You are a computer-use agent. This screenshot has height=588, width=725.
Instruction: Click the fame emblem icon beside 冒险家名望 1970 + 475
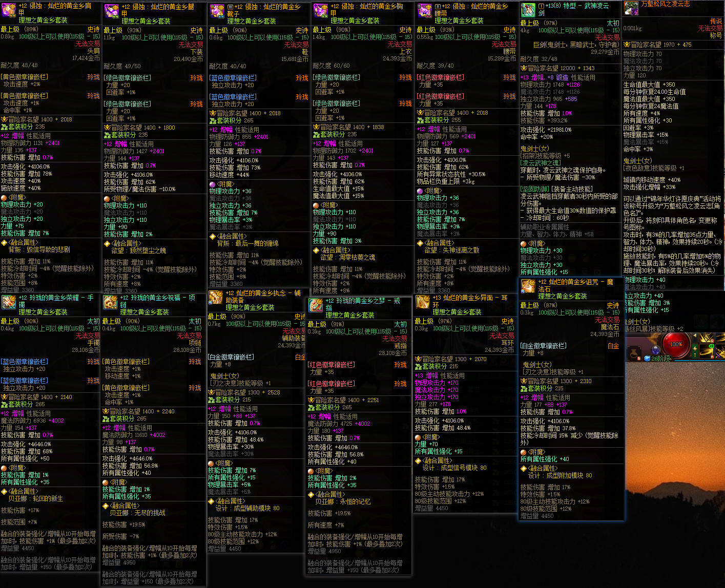(x=627, y=45)
